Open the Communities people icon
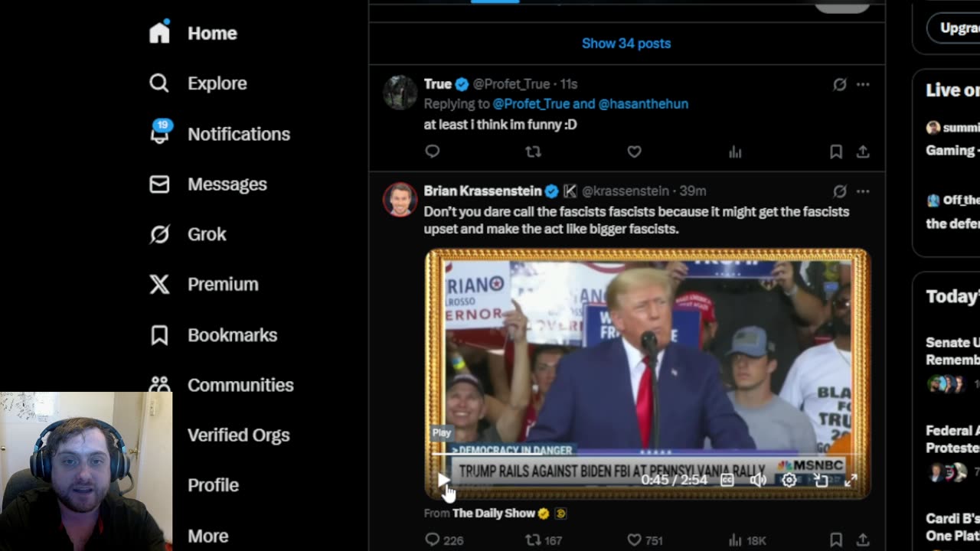Image resolution: width=980 pixels, height=551 pixels. [159, 384]
